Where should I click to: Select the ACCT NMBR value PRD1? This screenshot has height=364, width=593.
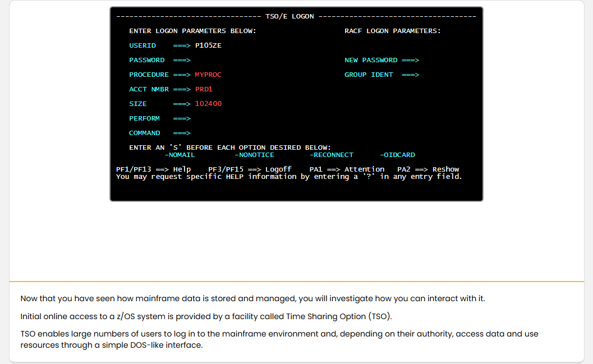click(x=204, y=89)
